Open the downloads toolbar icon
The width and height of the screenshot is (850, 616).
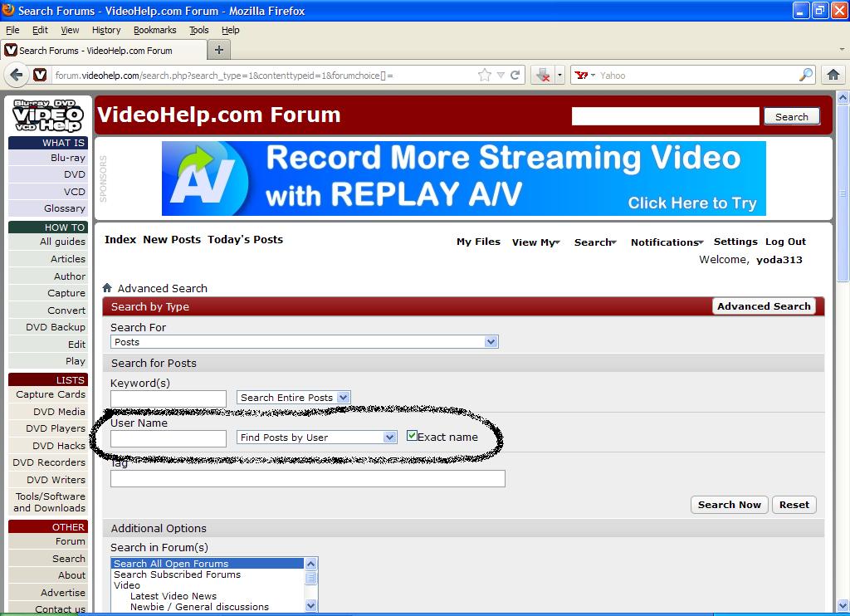click(x=543, y=75)
